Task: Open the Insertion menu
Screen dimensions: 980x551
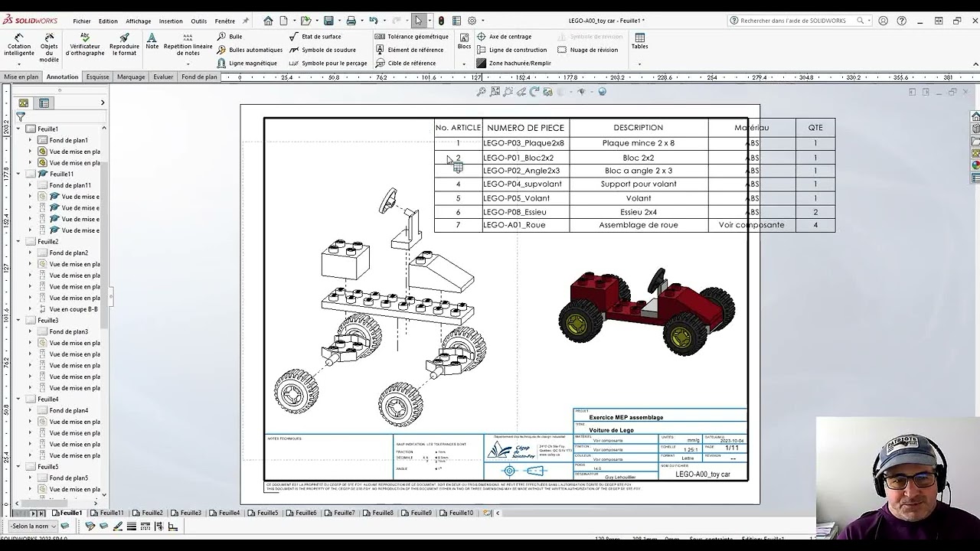Action: (x=171, y=21)
